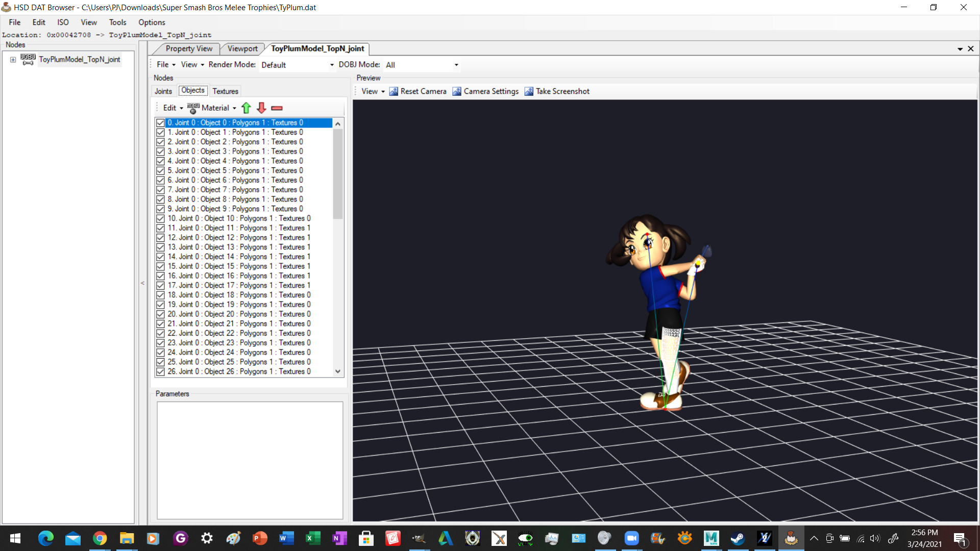Open the document tab list dropdown arrow
Viewport: 980px width, 551px height.
[960, 49]
